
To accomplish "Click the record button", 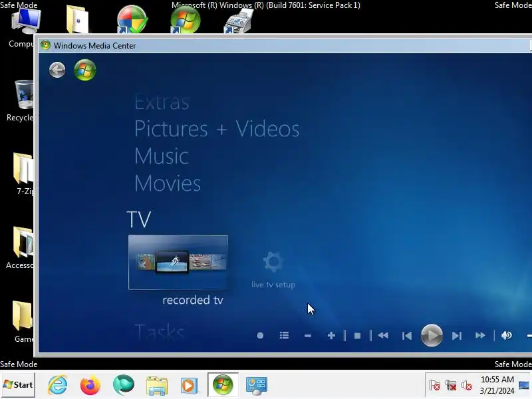I will tap(260, 336).
